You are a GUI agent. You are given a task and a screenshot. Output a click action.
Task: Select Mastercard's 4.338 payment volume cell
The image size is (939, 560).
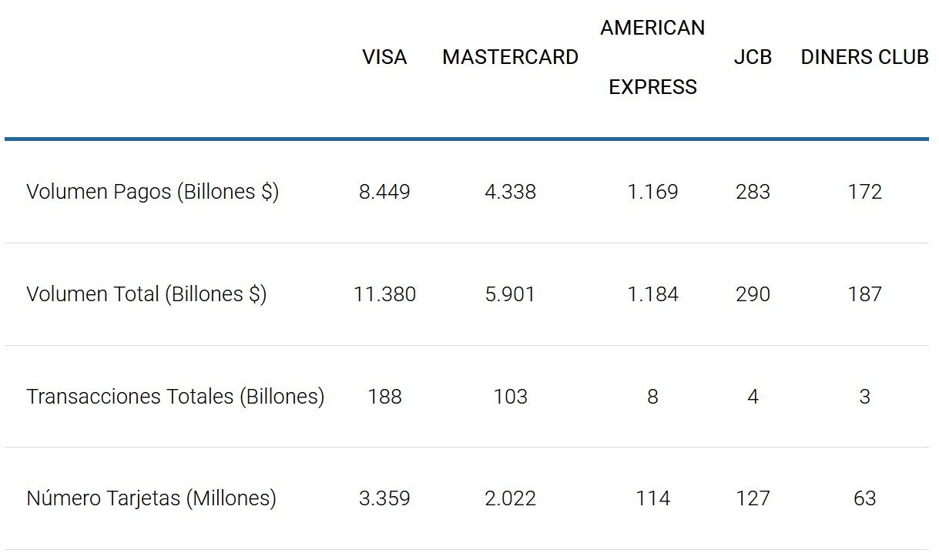(x=510, y=192)
